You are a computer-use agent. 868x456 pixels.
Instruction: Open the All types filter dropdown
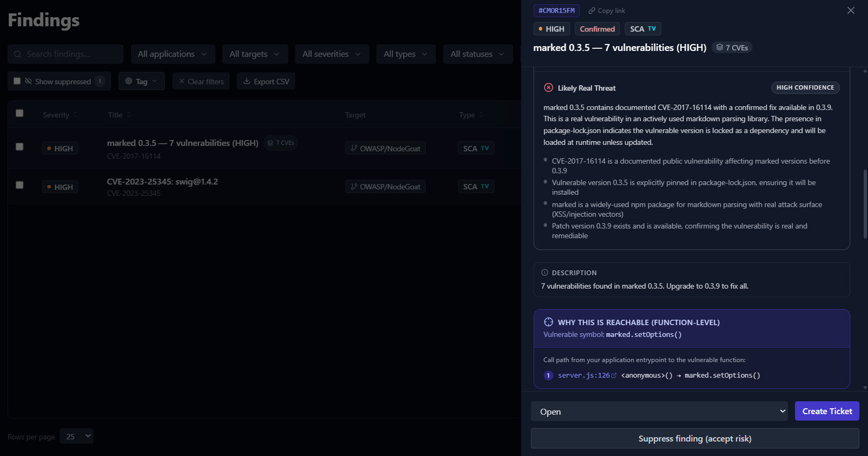point(406,54)
